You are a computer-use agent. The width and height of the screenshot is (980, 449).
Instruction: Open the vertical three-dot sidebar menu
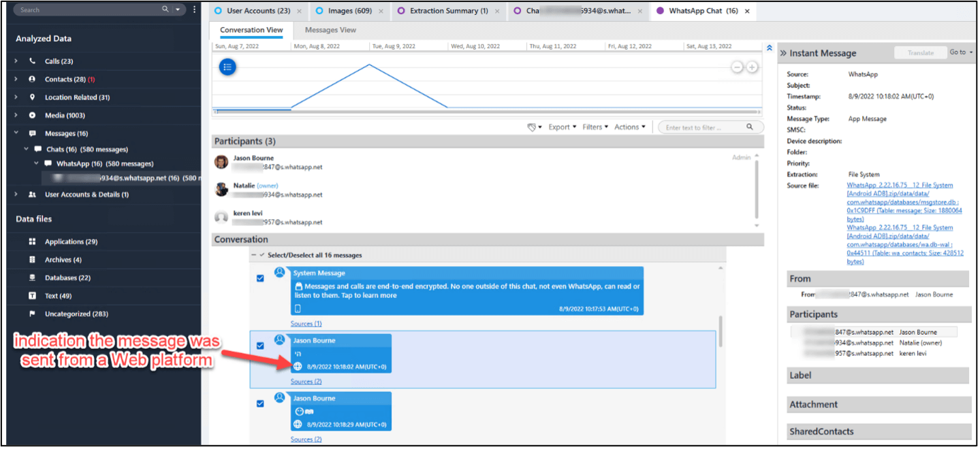195,10
